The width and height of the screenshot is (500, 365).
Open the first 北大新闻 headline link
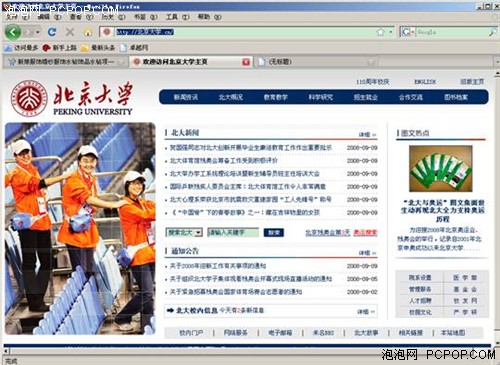[251, 147]
